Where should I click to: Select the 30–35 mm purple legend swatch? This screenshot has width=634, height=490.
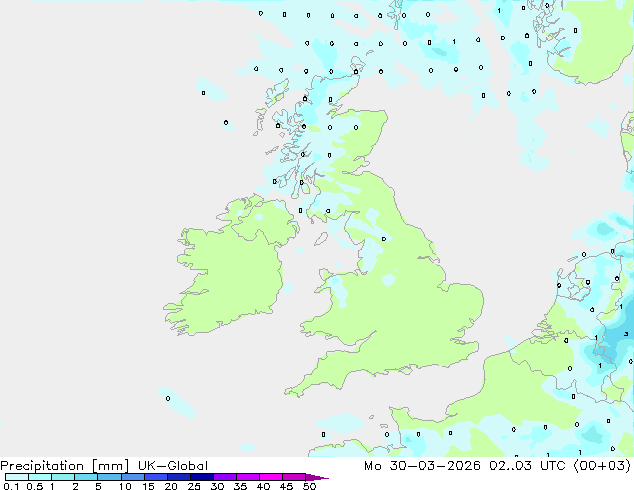[x=224, y=477]
